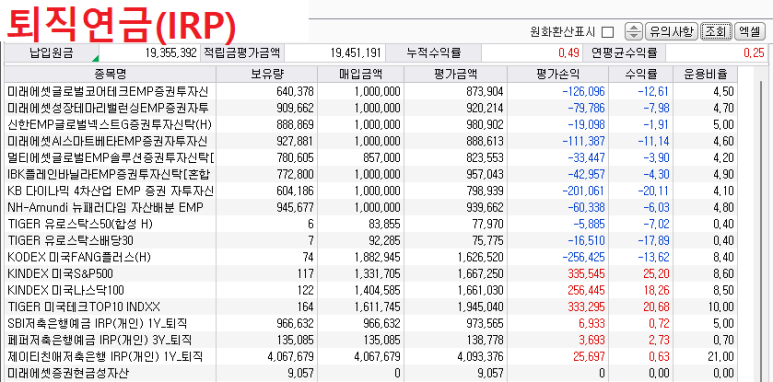Open the 유의사항 notice button
This screenshot has width=773, height=382.
click(x=671, y=32)
